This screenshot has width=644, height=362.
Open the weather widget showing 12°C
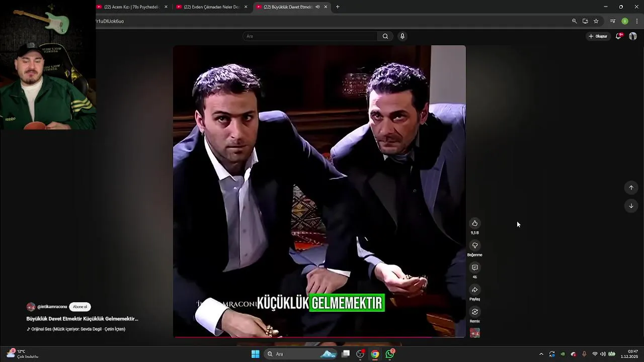tap(23, 354)
